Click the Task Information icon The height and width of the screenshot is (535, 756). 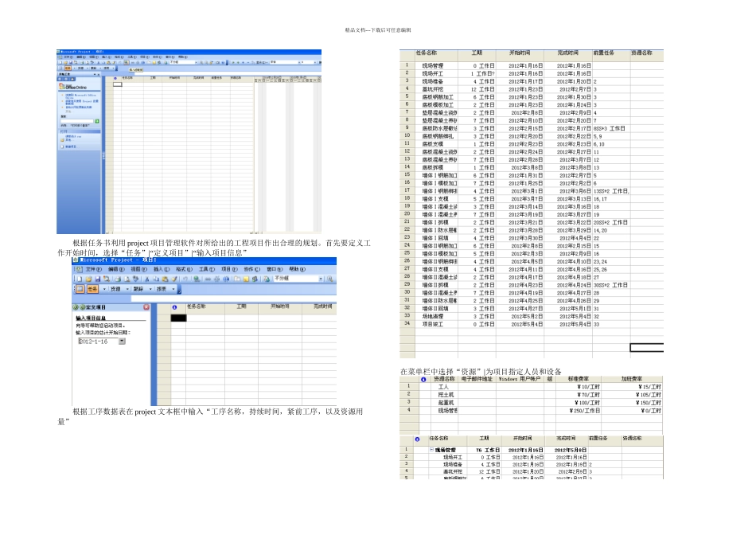(236, 279)
